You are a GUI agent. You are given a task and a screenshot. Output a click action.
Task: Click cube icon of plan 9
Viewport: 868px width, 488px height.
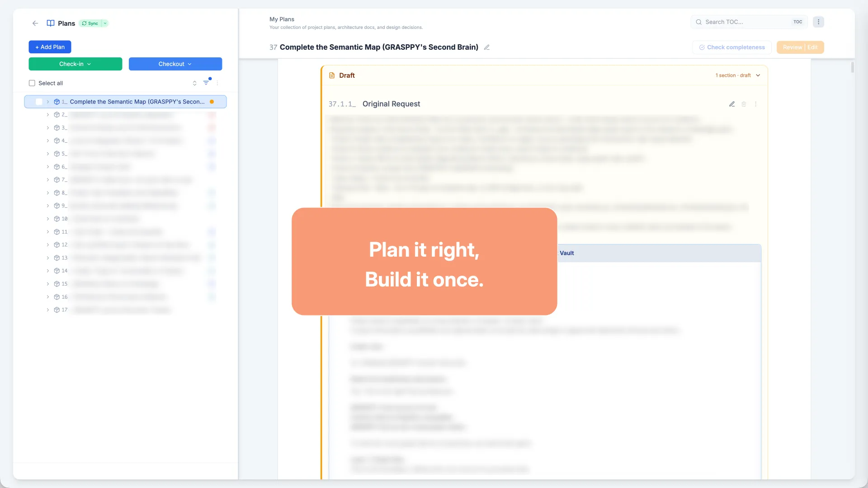[57, 206]
